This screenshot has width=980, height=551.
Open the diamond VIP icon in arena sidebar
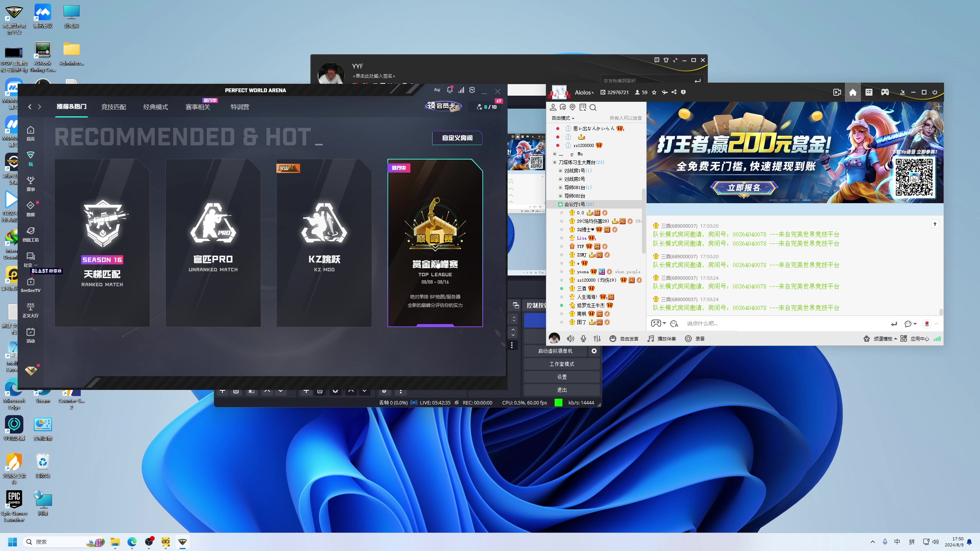[x=31, y=370]
